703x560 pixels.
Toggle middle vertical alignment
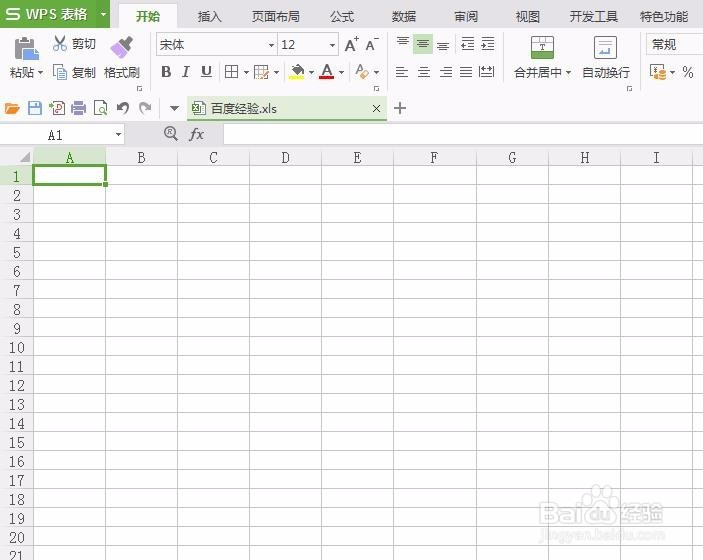[x=422, y=43]
